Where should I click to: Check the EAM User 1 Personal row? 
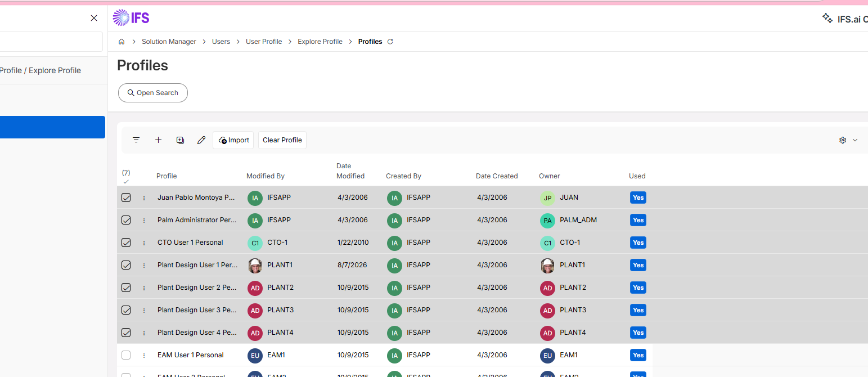(126, 355)
